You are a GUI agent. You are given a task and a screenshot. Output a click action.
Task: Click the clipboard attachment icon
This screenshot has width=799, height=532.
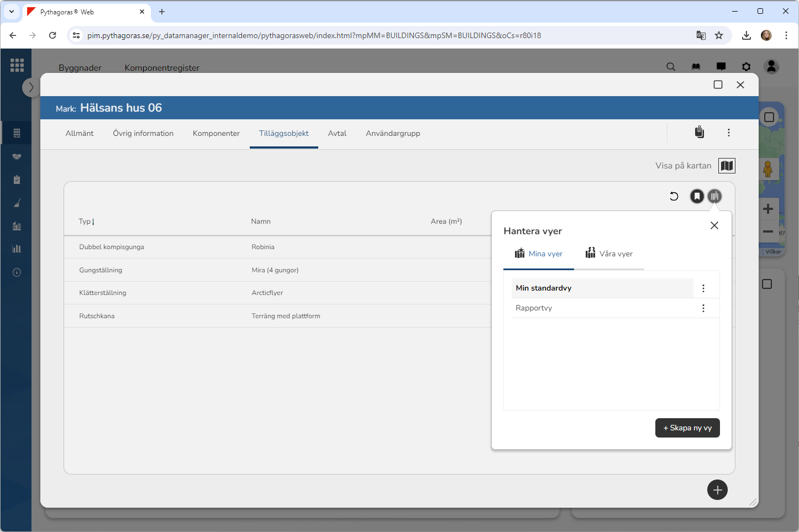point(699,133)
